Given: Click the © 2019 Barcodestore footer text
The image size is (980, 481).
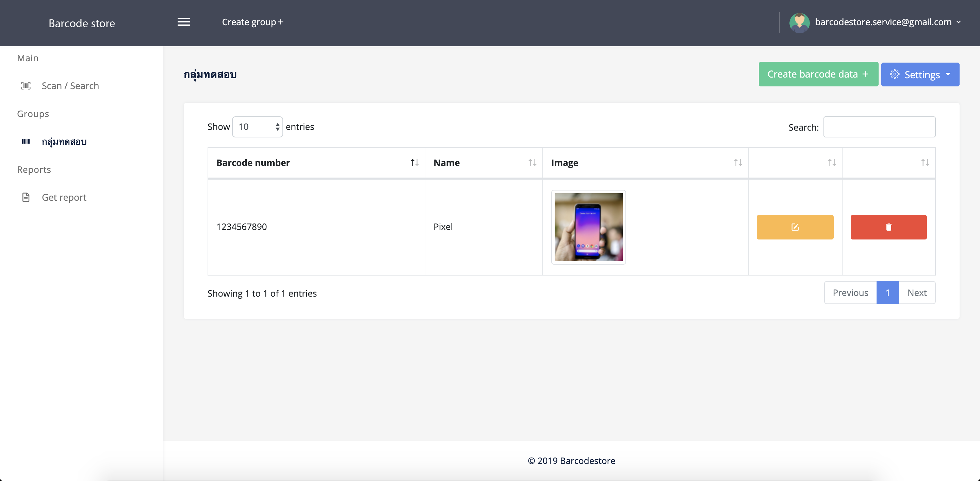Looking at the screenshot, I should click(571, 461).
